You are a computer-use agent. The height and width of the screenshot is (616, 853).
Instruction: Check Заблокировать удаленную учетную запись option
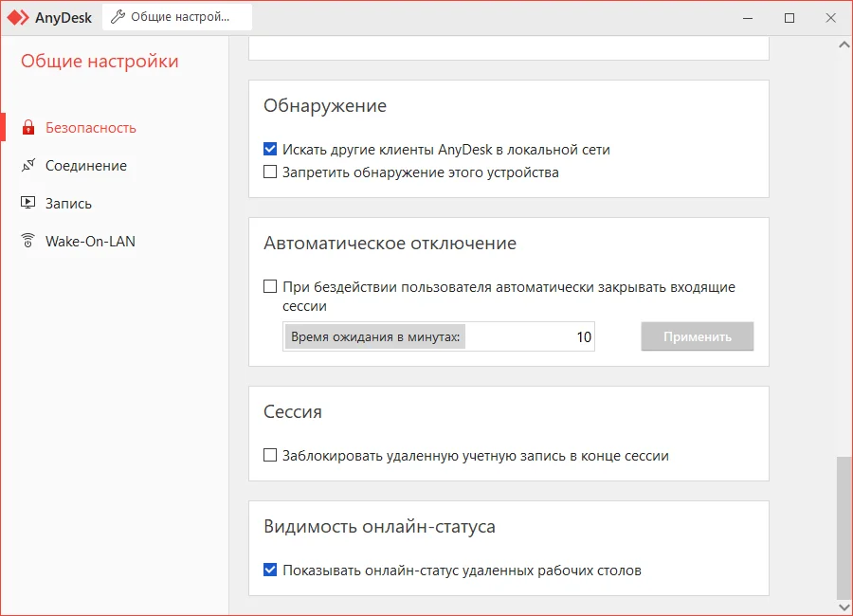click(x=270, y=456)
